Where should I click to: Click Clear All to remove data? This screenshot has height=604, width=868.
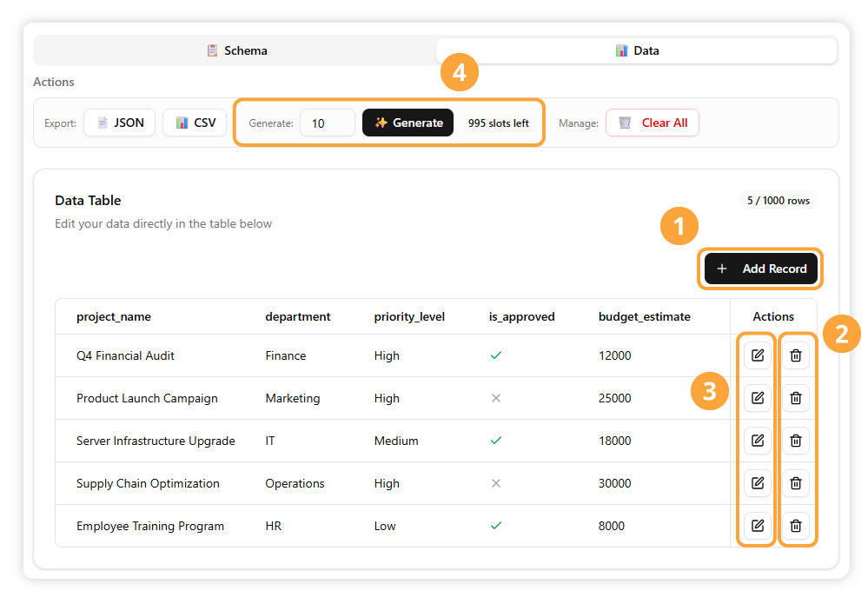652,123
